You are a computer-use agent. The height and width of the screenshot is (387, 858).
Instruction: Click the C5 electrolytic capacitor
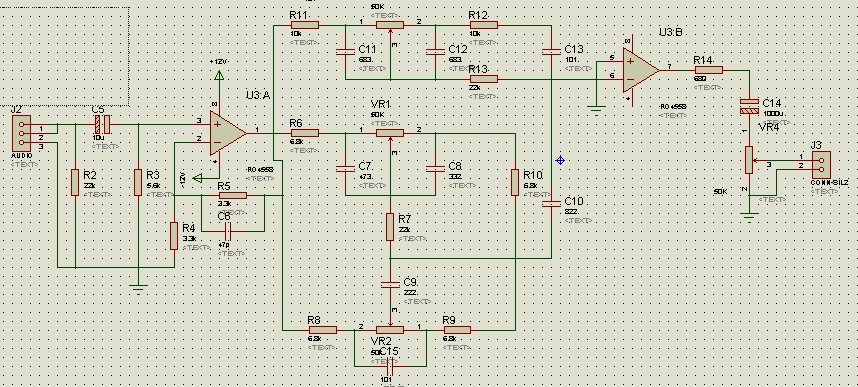click(102, 124)
